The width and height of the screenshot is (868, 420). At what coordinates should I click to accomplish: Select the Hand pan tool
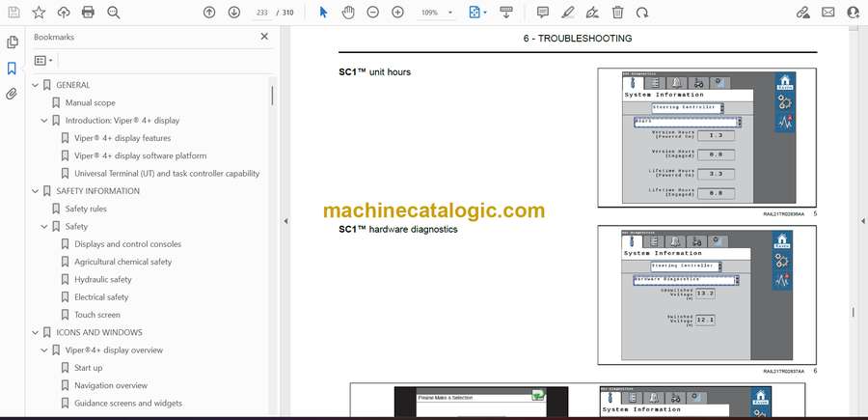click(x=347, y=13)
